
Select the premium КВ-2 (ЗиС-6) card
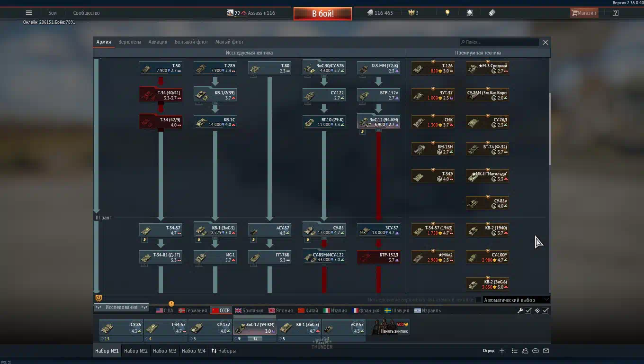click(488, 284)
